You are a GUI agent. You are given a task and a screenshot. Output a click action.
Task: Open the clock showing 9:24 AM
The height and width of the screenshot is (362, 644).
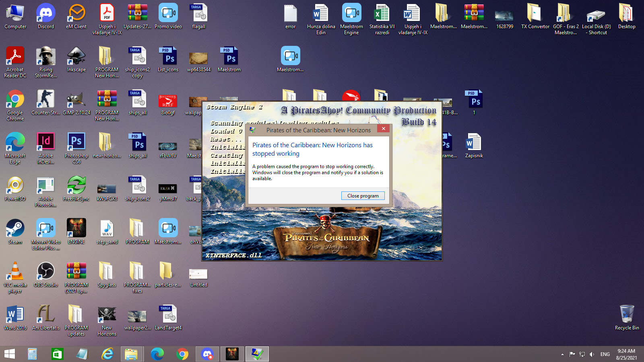click(626, 354)
